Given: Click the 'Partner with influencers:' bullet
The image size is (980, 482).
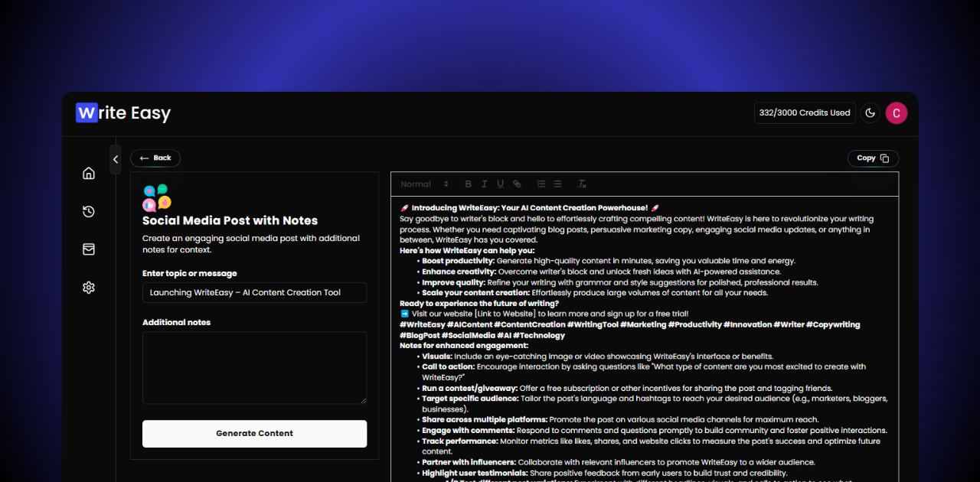Looking at the screenshot, I should [619, 462].
